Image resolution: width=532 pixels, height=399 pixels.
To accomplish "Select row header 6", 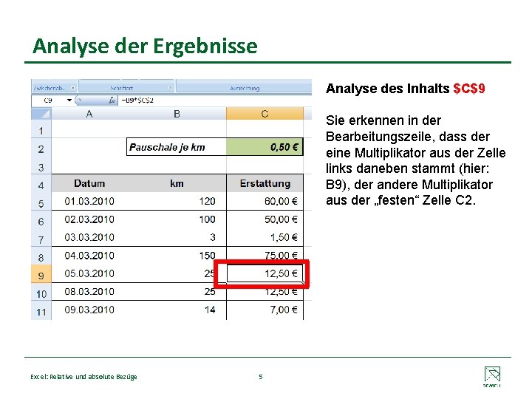I will 41,221.
